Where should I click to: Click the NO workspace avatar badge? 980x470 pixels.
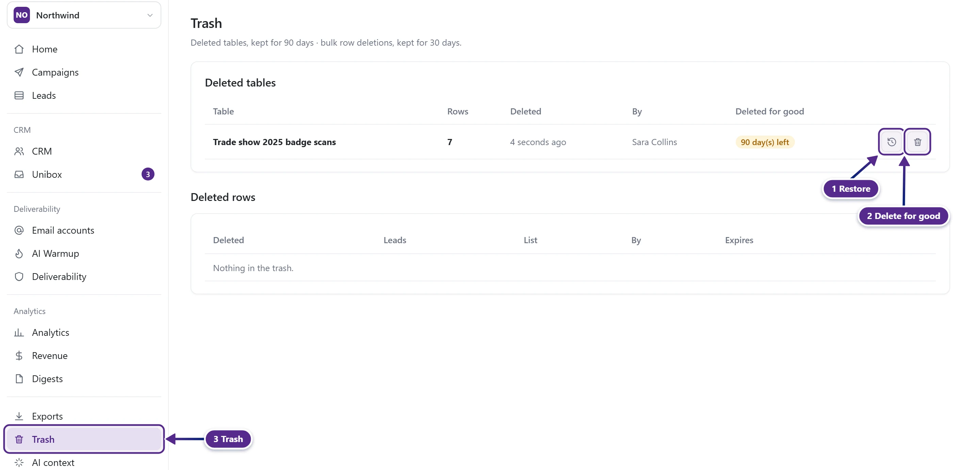coord(22,15)
